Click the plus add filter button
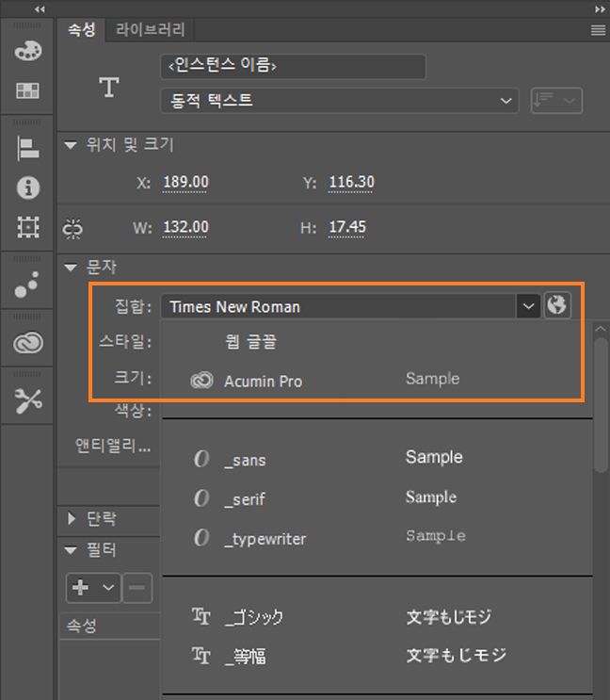Screen dimensions: 610x700 pyautogui.click(x=80, y=588)
